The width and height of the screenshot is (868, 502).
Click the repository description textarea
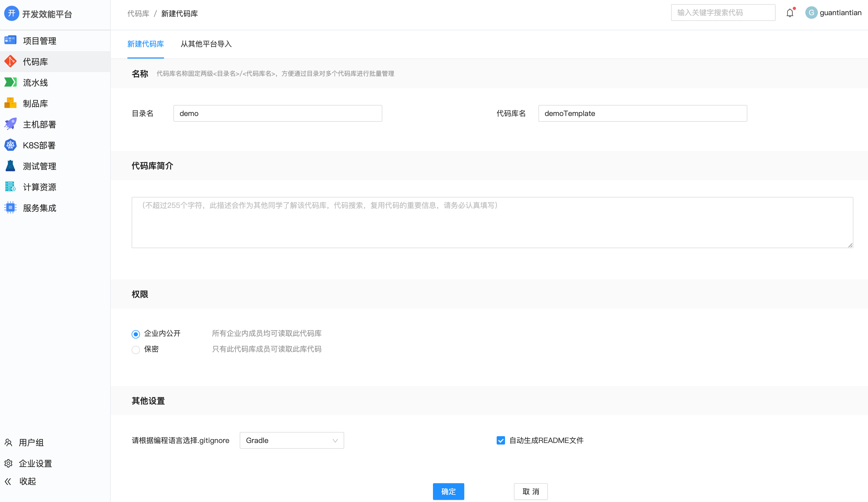[492, 223]
